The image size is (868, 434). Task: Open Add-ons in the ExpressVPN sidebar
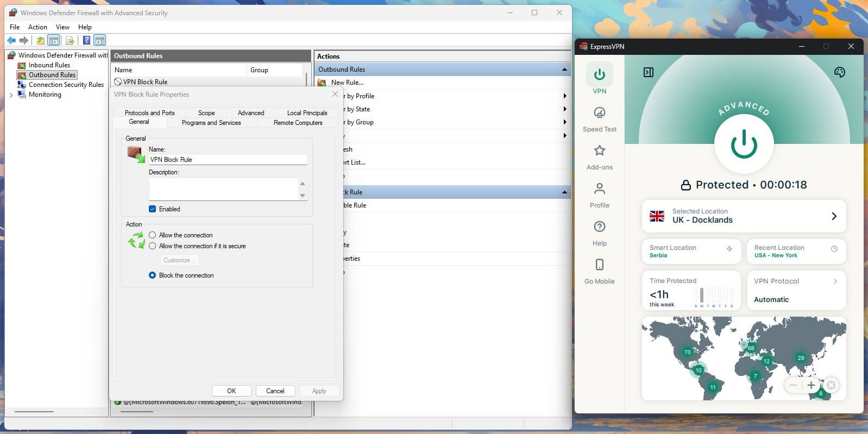point(600,158)
